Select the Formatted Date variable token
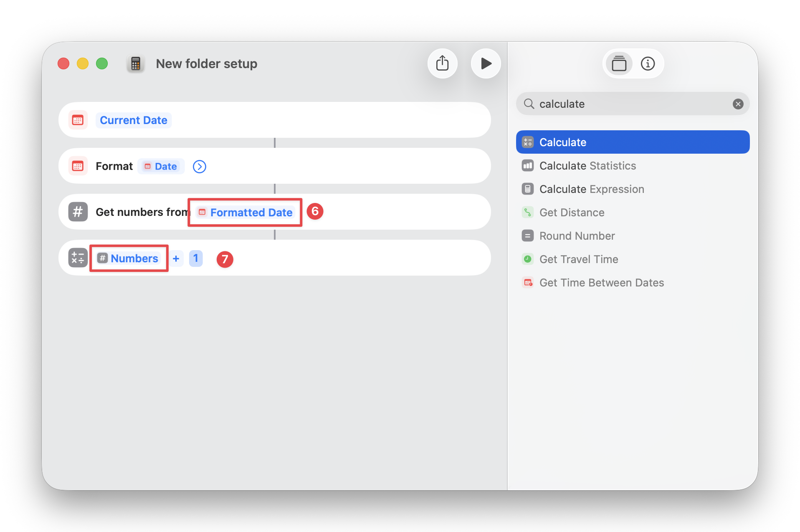Screen dimensions: 800x532 click(245, 212)
